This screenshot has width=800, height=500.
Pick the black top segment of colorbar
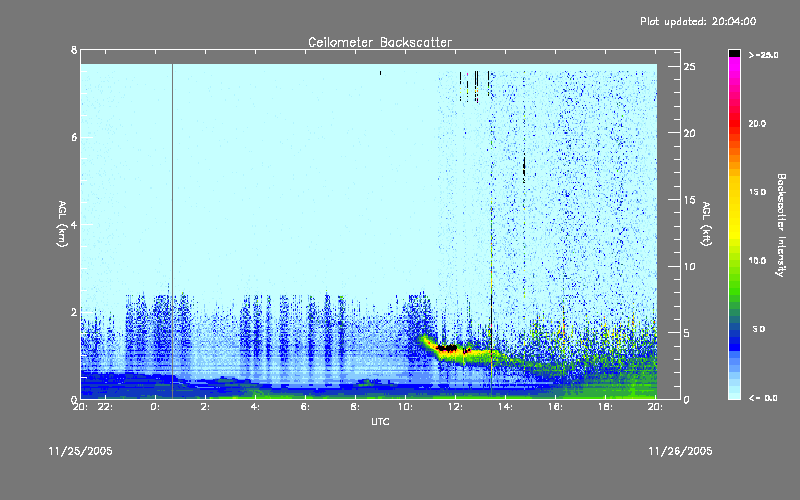(x=734, y=53)
